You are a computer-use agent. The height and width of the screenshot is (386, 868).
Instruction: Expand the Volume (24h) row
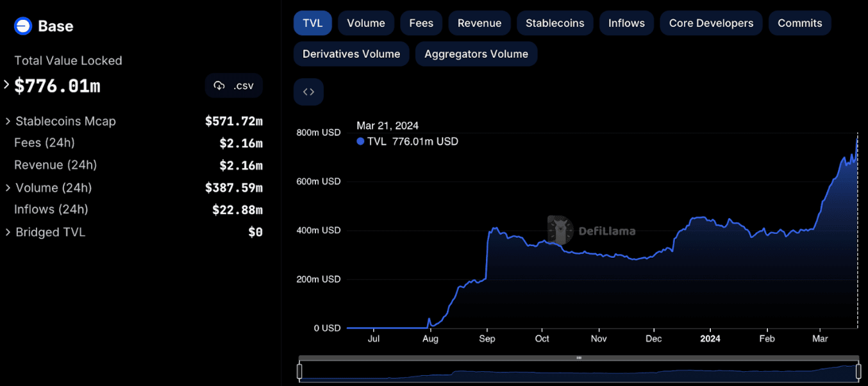pyautogui.click(x=8, y=188)
